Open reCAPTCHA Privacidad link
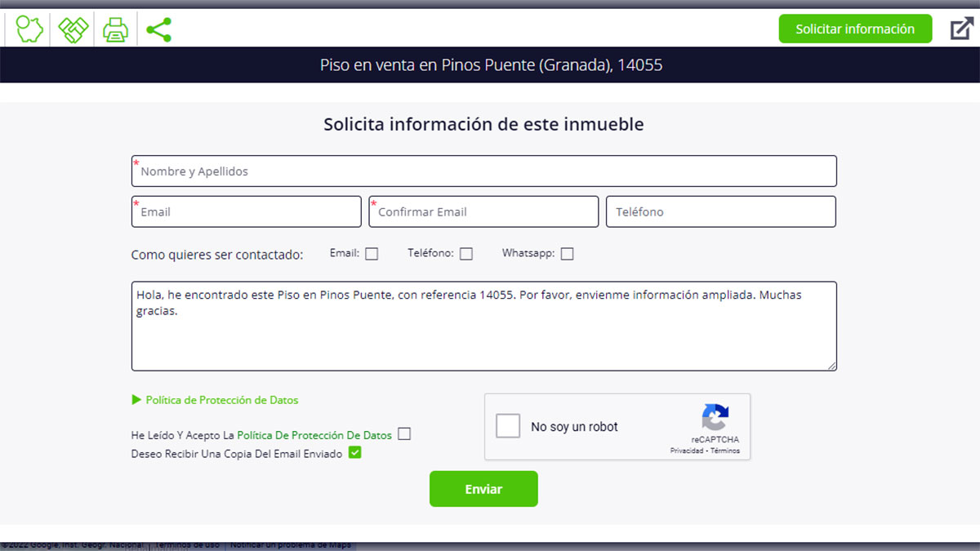 coord(686,451)
